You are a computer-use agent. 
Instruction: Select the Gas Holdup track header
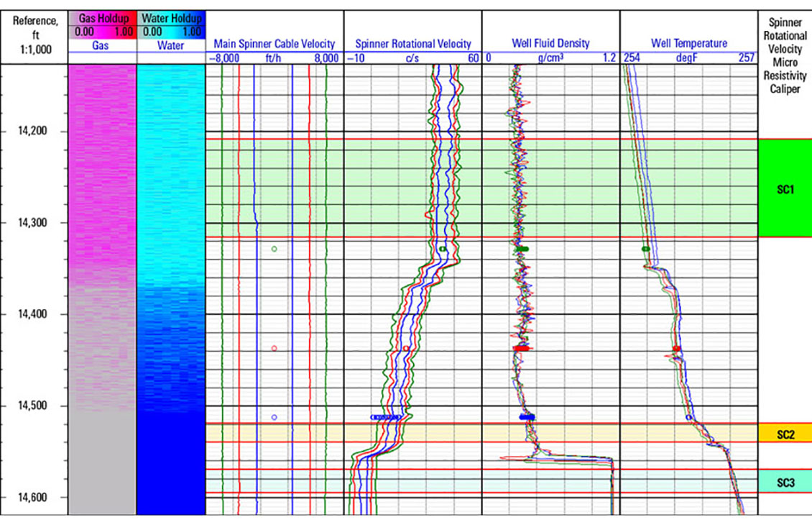click(x=103, y=18)
